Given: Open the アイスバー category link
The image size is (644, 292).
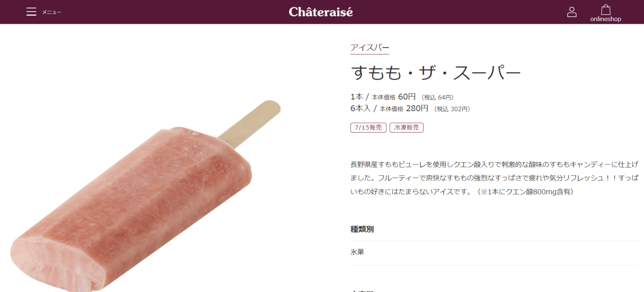Looking at the screenshot, I should point(370,48).
